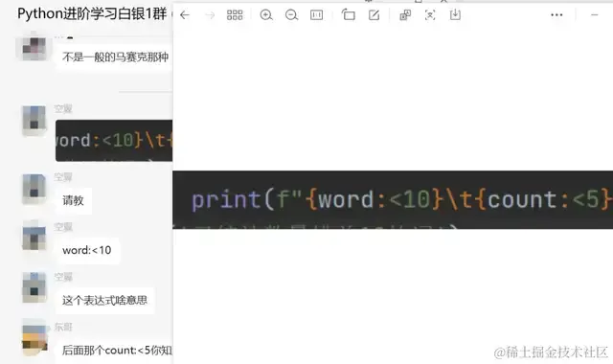Click avatar beside the 请教 message
This screenshot has width=613, height=364.
point(34,189)
